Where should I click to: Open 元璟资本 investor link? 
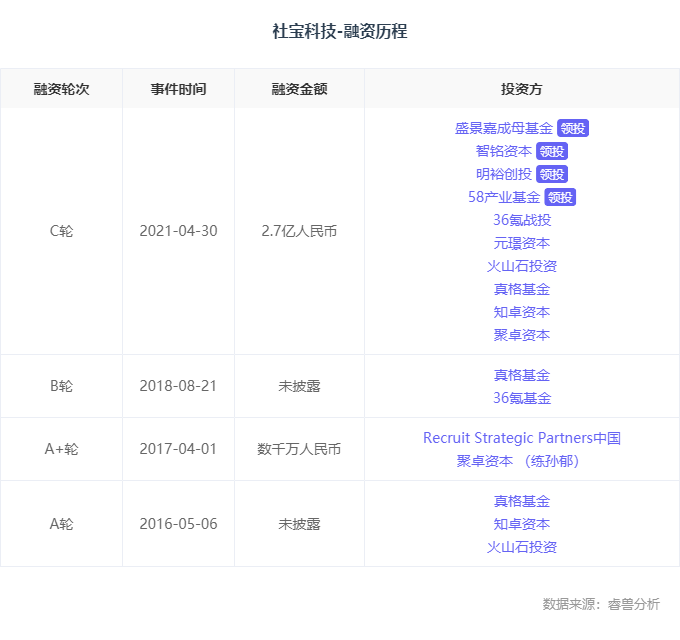(522, 243)
